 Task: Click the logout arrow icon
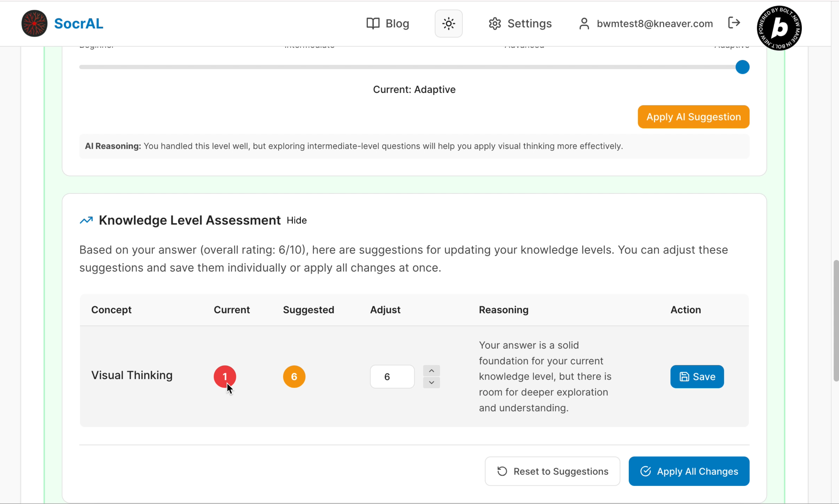pyautogui.click(x=734, y=23)
